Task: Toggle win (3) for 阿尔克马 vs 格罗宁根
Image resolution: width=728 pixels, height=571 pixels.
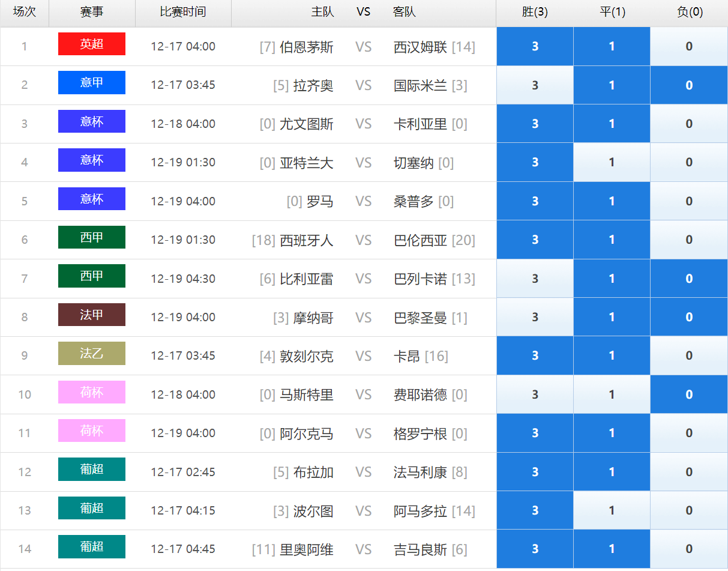Action: tap(535, 433)
